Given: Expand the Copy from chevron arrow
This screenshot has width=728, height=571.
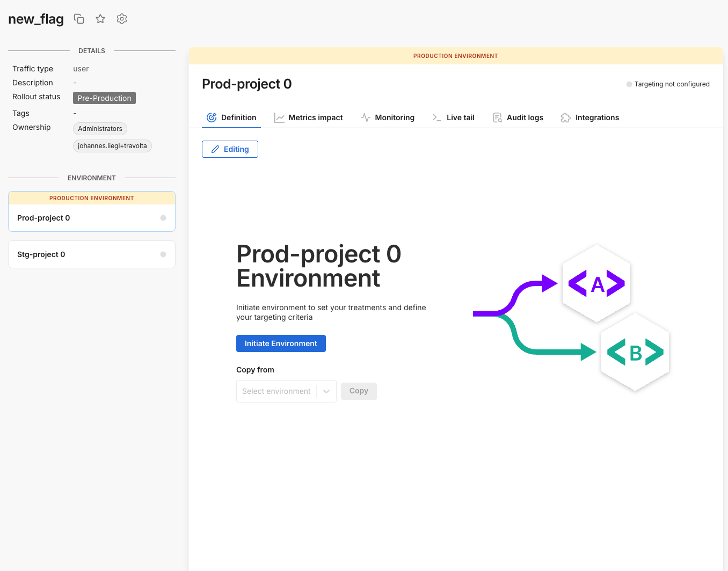Looking at the screenshot, I should [326, 391].
